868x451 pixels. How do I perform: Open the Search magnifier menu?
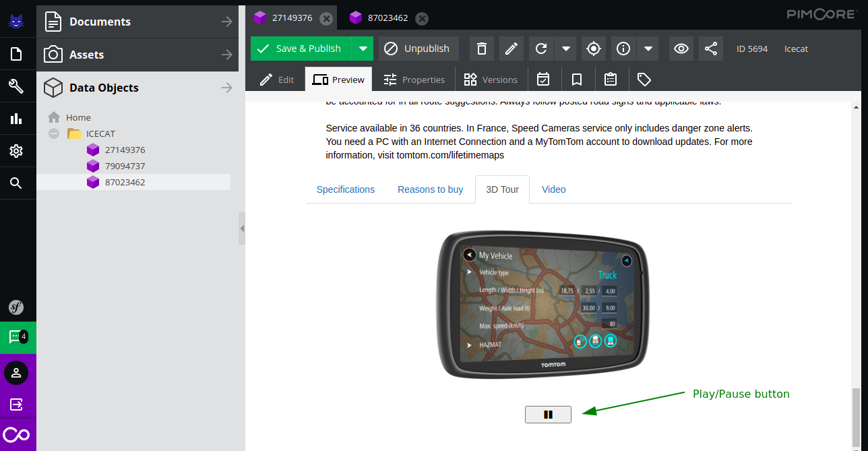click(x=16, y=183)
